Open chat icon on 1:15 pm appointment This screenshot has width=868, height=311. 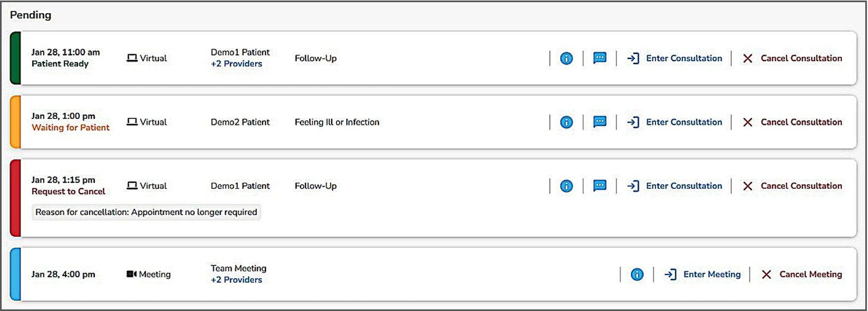tap(600, 186)
